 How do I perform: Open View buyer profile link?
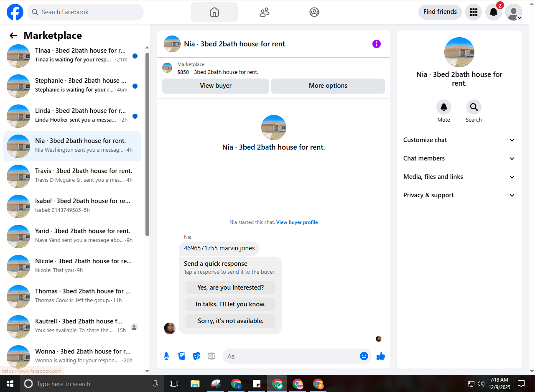pyautogui.click(x=297, y=222)
